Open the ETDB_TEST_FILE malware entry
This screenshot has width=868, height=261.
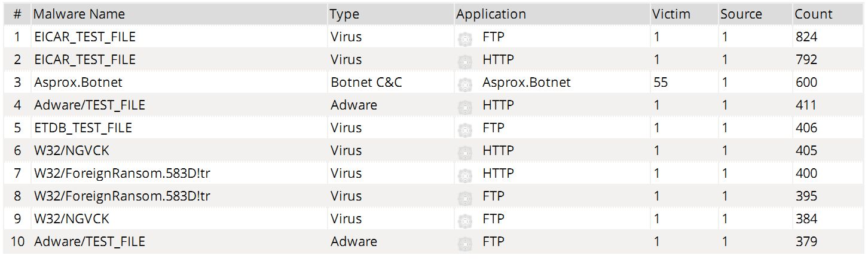tap(83, 128)
